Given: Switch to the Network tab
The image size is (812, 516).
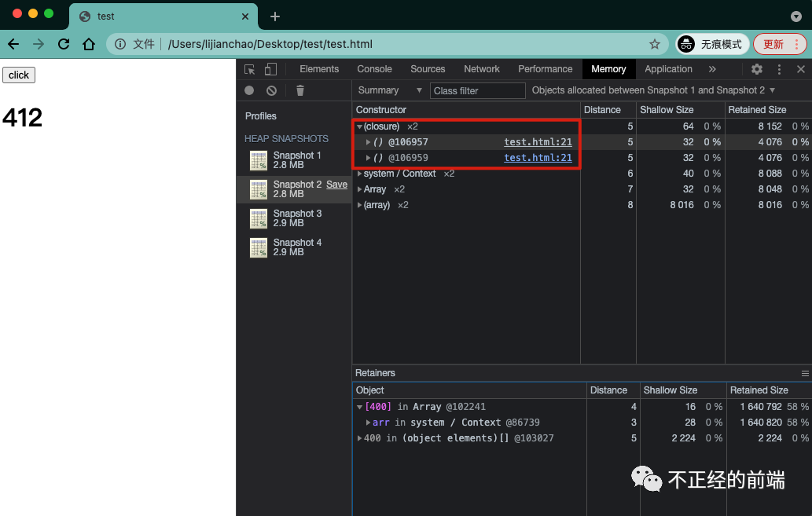Looking at the screenshot, I should point(482,69).
